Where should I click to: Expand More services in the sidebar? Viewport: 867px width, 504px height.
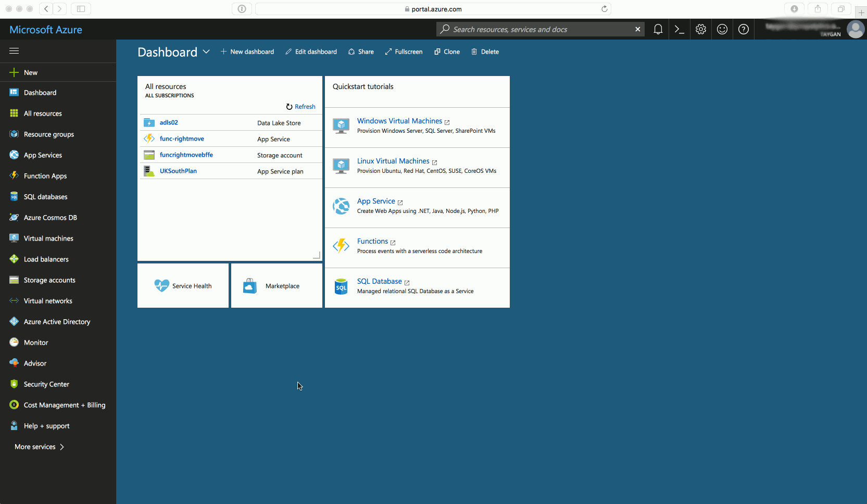point(40,447)
